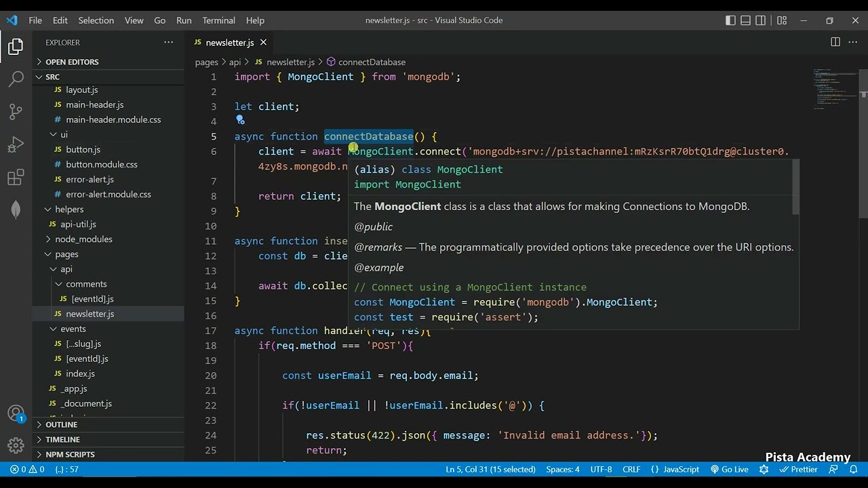
Task: Click the hover tooltip vertical scrollbar
Action: (x=797, y=186)
